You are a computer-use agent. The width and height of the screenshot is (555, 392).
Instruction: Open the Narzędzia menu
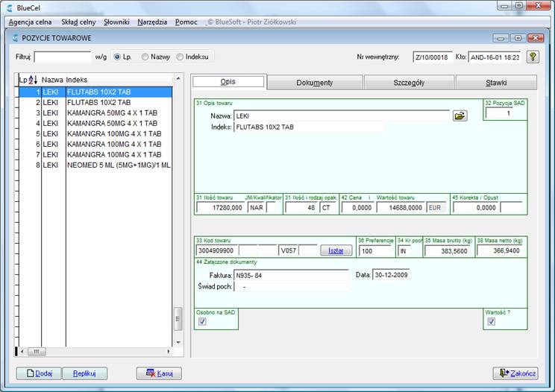152,22
